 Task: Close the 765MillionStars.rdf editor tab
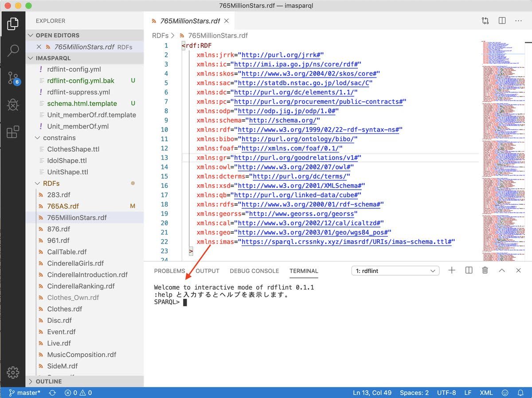tap(226, 21)
